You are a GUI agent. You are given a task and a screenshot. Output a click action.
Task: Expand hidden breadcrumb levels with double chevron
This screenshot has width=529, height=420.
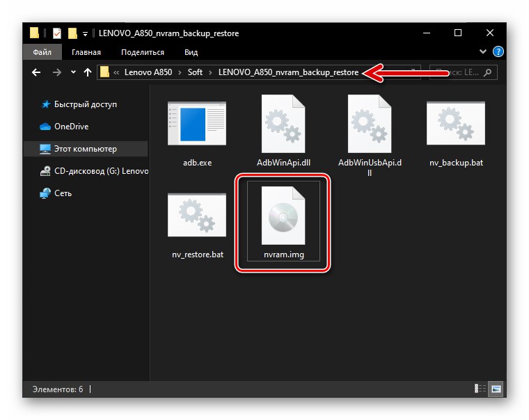coord(116,72)
